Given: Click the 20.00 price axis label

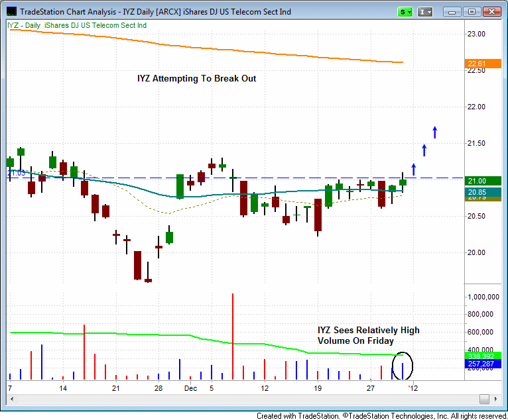Looking at the screenshot, I should point(476,252).
